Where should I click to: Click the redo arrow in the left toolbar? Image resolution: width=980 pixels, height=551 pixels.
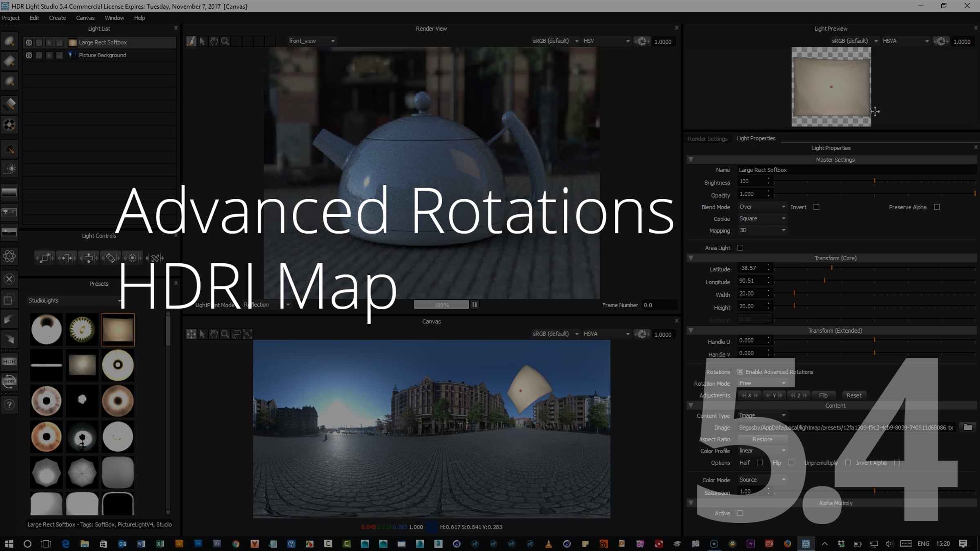[x=9, y=339]
